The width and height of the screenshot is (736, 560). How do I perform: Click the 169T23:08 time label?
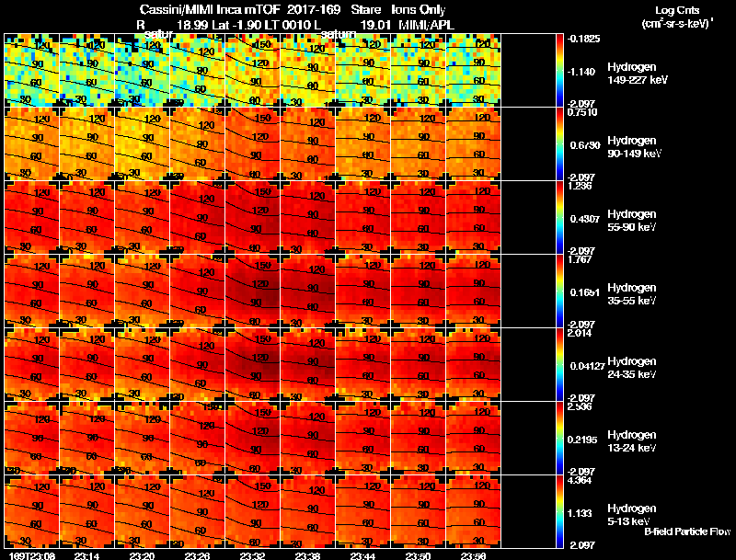tap(31, 555)
